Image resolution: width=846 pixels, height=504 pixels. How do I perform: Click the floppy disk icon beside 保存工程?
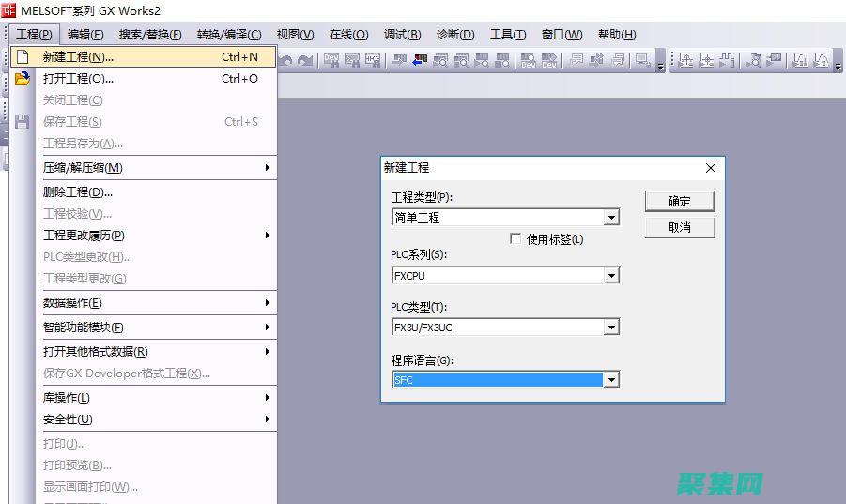coord(23,122)
